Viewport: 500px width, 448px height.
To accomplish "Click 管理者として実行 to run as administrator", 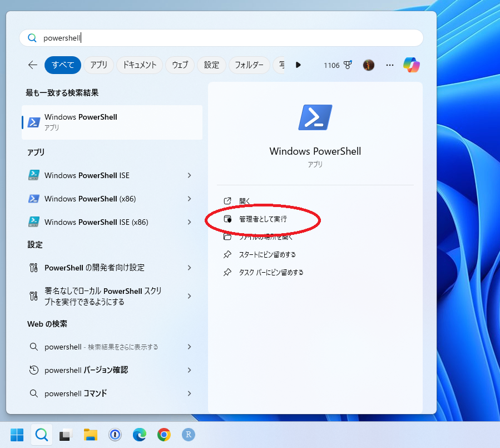I will pos(263,219).
